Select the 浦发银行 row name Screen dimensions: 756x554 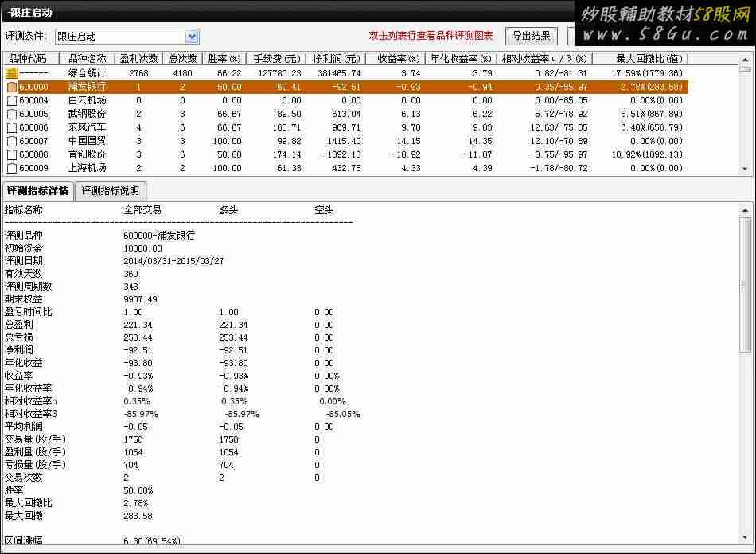tap(87, 87)
